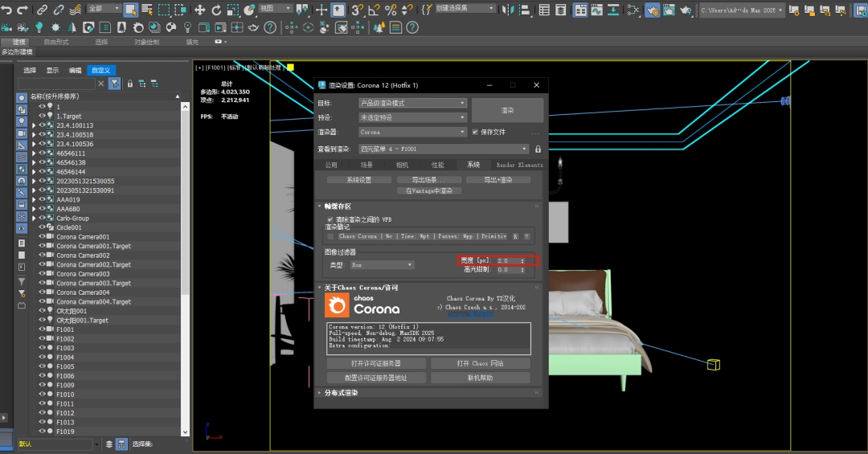Expand the AAA019 tree node

34,199
